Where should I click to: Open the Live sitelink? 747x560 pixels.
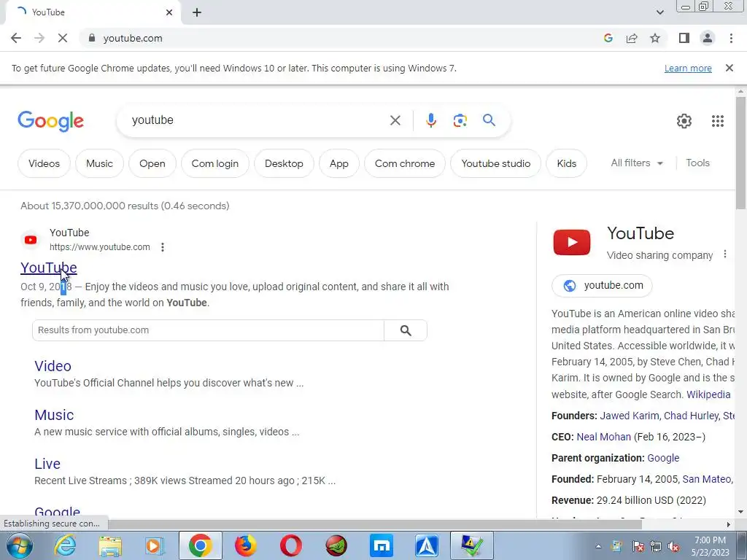[x=47, y=464]
